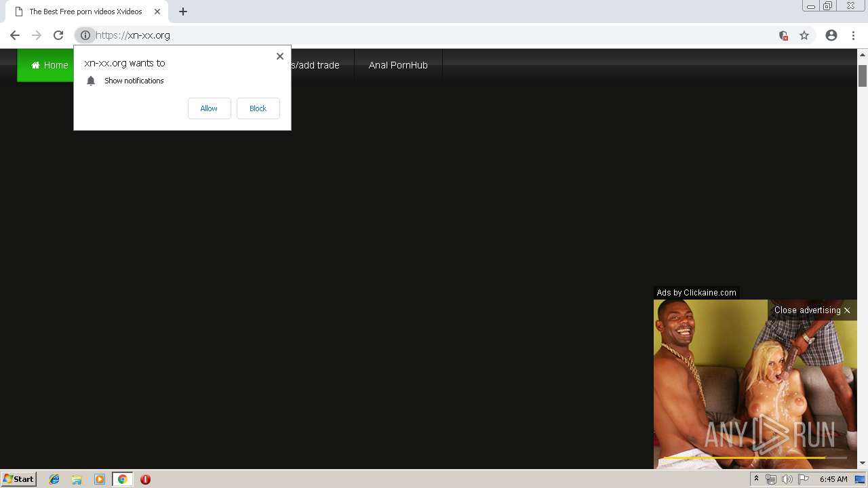
Task: Open the Windows Start menu
Action: (x=19, y=479)
